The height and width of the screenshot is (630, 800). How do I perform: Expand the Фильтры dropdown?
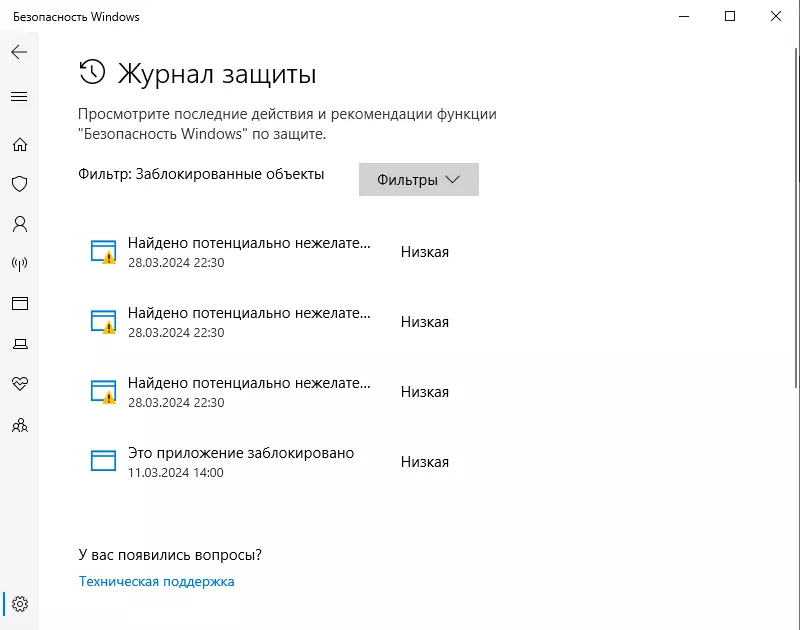(418, 180)
